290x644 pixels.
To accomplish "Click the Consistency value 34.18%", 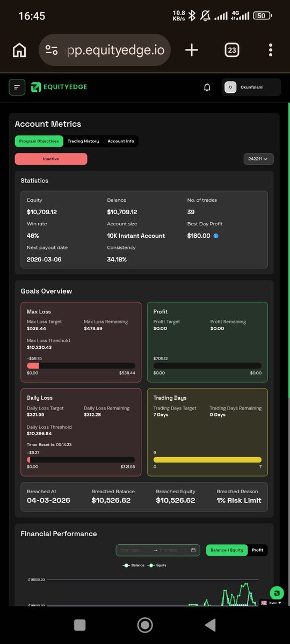I will [x=117, y=259].
